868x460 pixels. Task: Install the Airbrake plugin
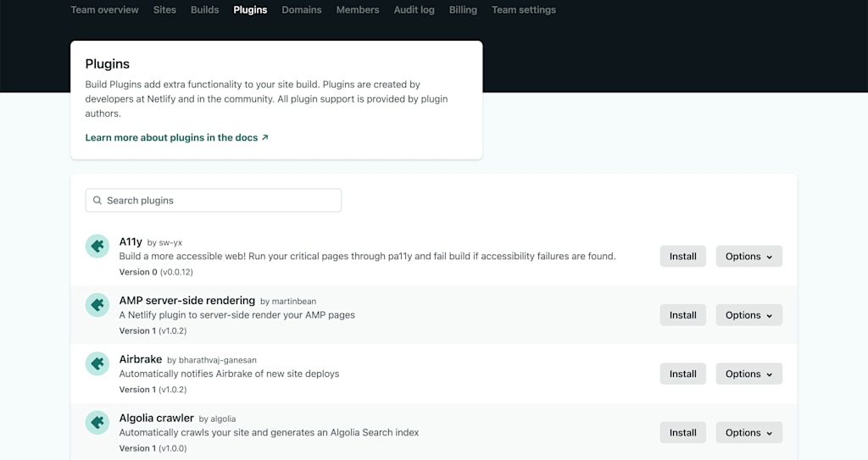[682, 374]
